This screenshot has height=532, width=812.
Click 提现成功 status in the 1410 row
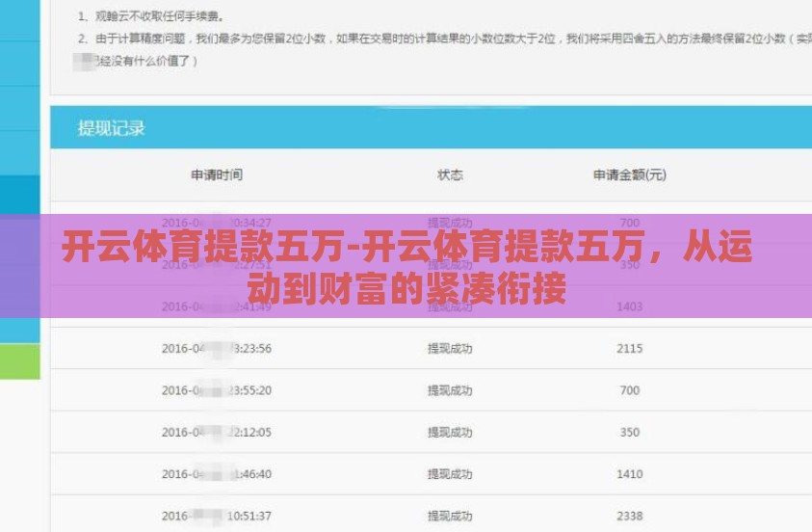[x=450, y=474]
